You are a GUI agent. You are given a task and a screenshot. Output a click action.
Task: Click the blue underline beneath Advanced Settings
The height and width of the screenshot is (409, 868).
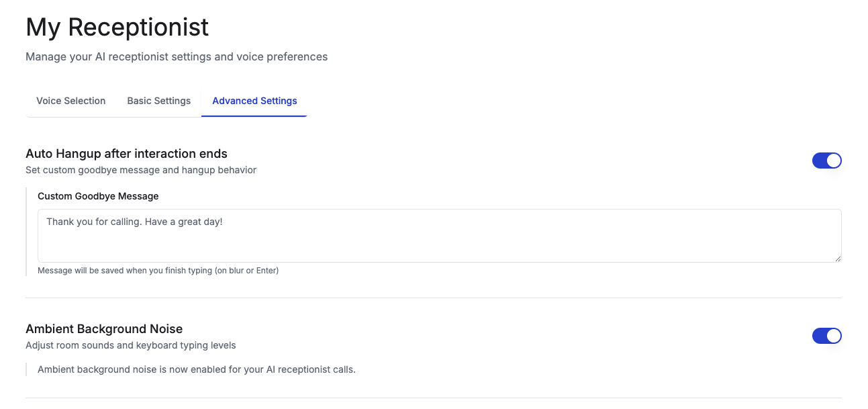254,116
